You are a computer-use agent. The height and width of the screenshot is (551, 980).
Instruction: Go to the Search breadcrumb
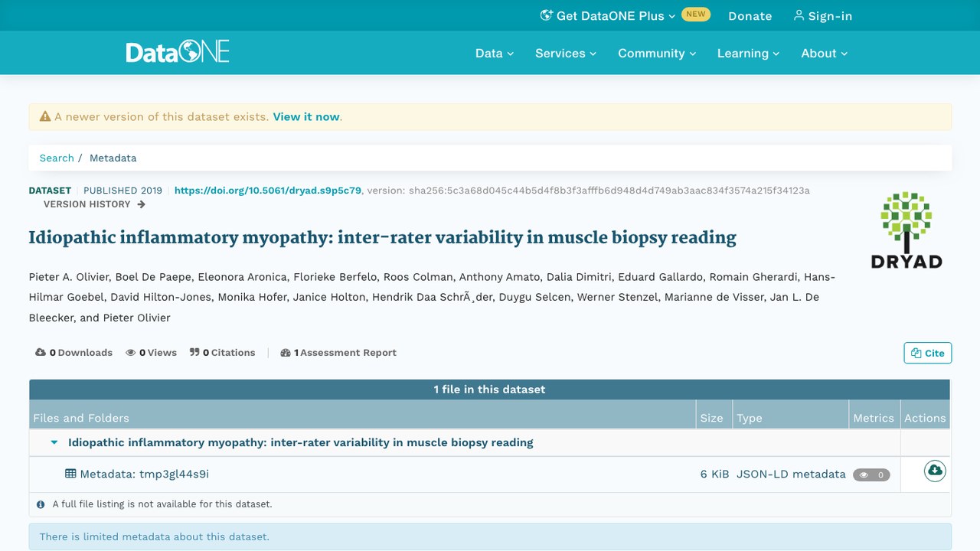coord(57,158)
